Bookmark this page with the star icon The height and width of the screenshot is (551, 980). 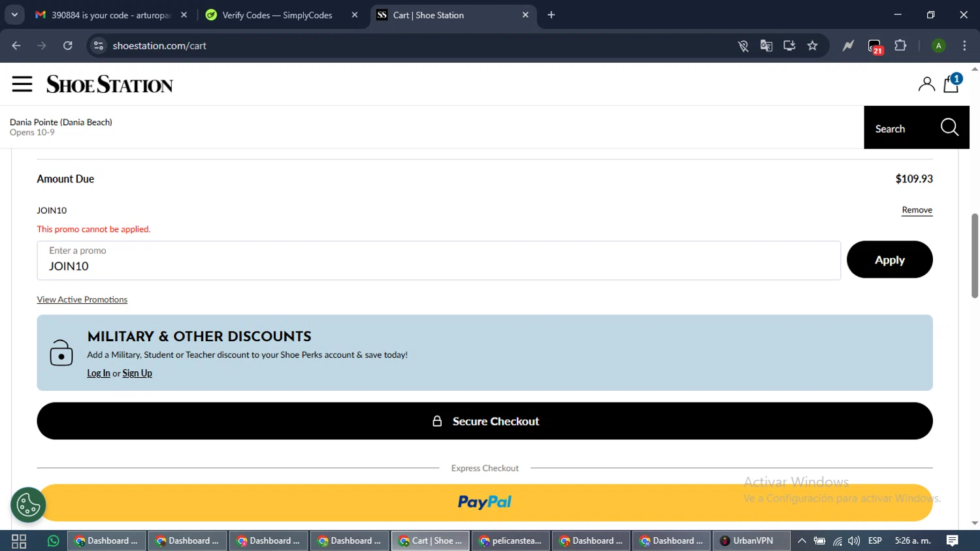point(812,46)
